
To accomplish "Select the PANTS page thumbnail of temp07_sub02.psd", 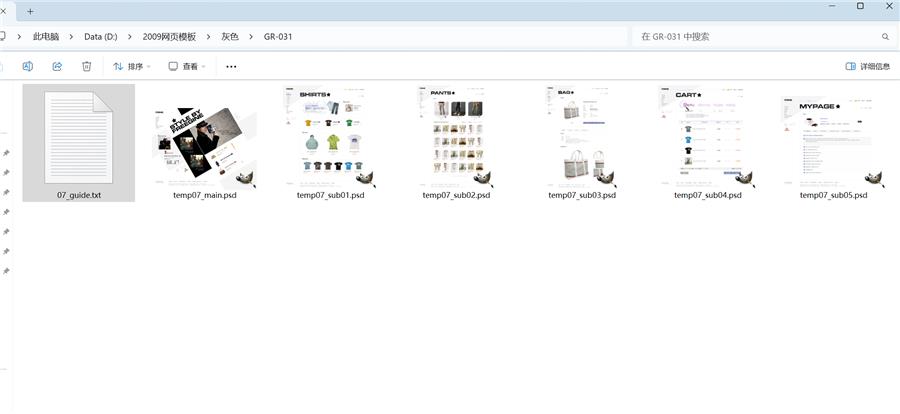I will point(455,137).
